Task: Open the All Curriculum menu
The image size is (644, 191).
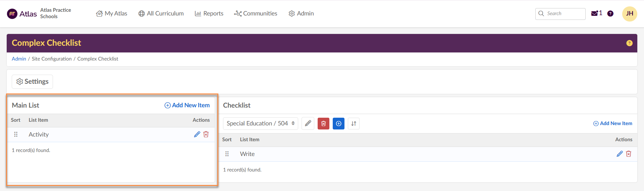Action: click(161, 13)
